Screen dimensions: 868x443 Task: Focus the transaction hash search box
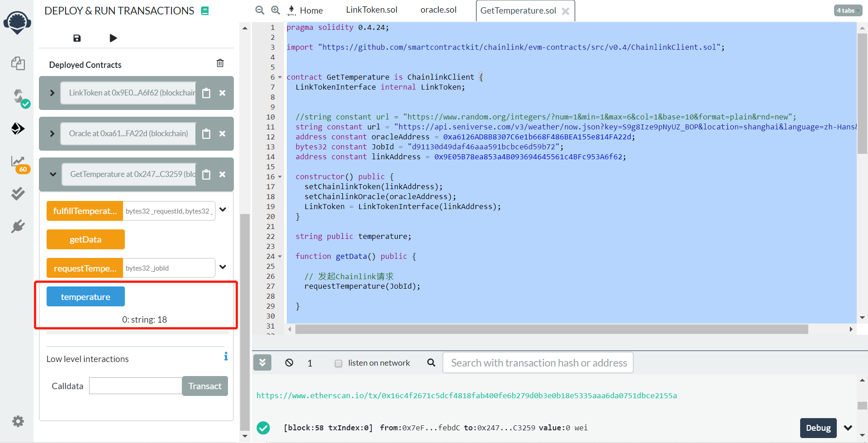click(x=538, y=363)
